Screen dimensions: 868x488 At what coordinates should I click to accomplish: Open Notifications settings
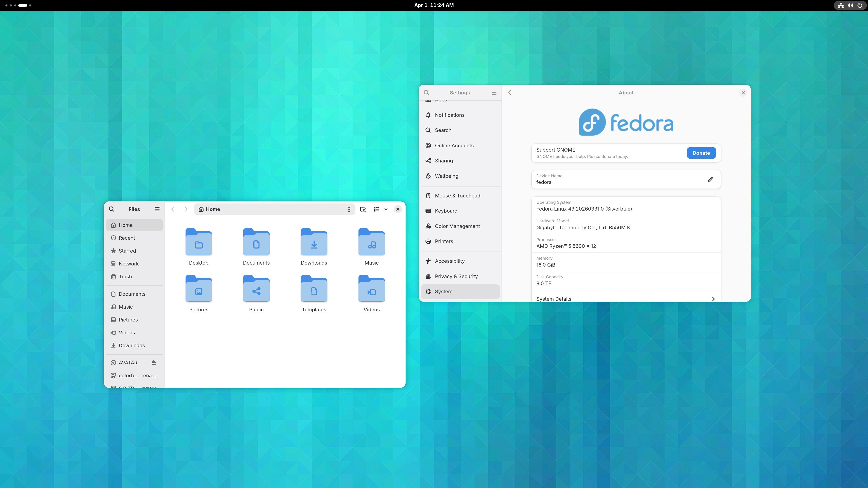click(460, 115)
